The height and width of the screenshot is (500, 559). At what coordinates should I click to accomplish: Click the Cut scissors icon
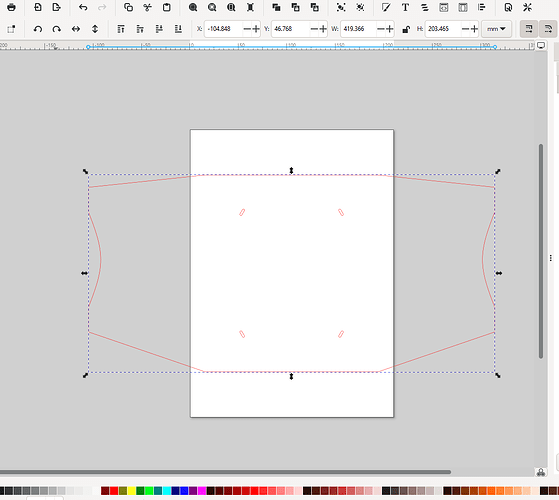point(148,7)
